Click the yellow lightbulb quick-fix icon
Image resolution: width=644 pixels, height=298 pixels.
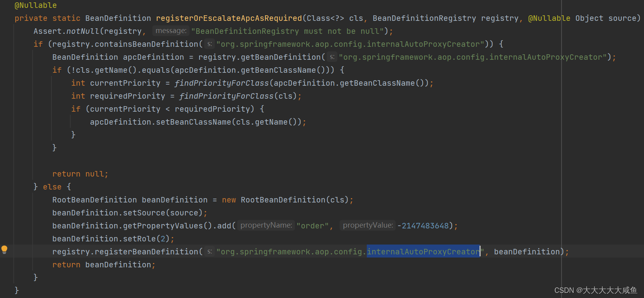point(4,250)
